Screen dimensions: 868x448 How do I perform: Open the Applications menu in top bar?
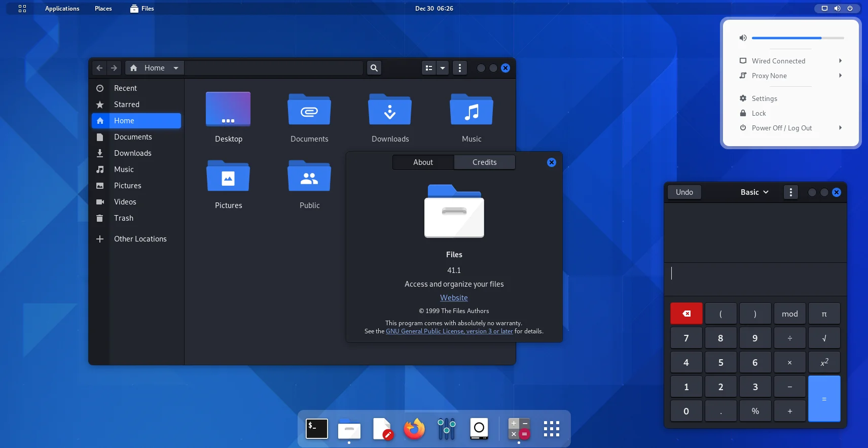(x=62, y=8)
